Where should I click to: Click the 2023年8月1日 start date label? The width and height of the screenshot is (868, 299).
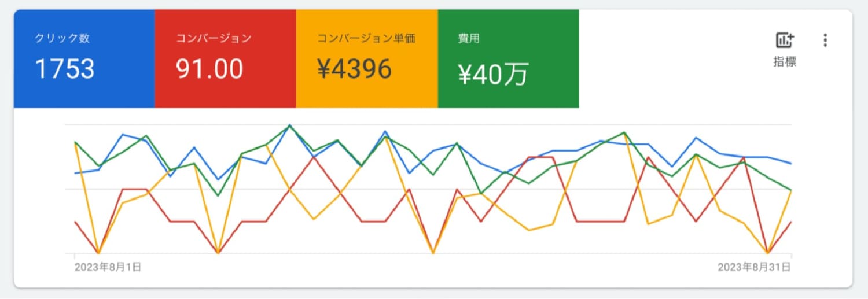[108, 267]
